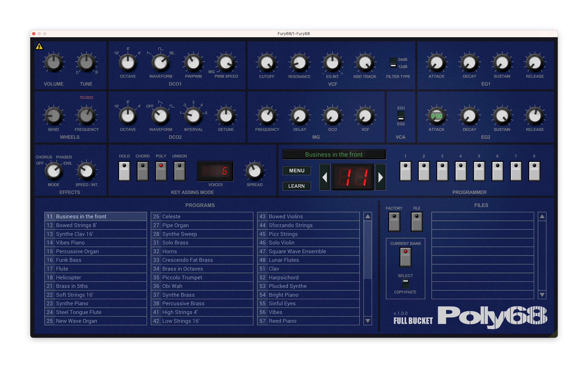Select program 16 Funk Bass

click(x=96, y=260)
